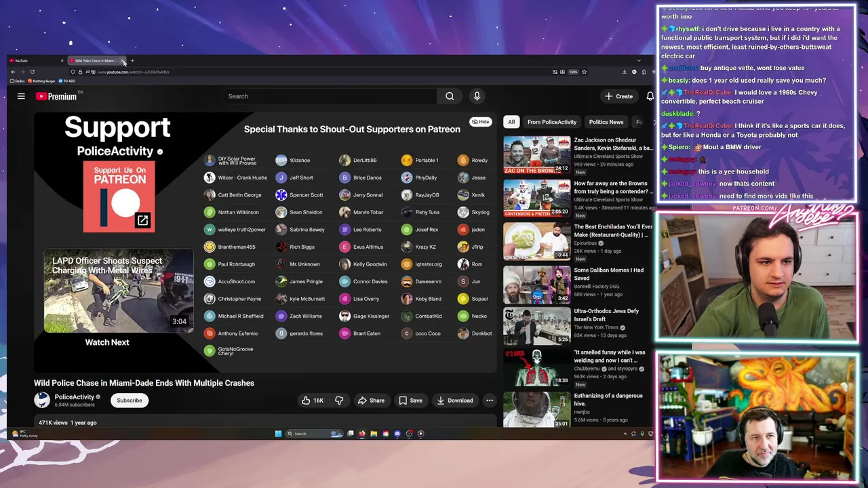Viewport: 868px width, 488px height.
Task: Select From PoliceActivity filter chip
Action: tap(552, 122)
